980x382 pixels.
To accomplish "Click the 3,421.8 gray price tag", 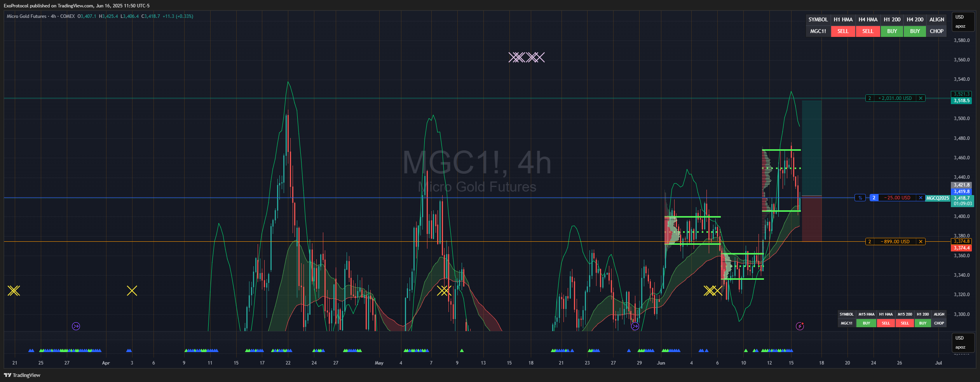I will [962, 185].
